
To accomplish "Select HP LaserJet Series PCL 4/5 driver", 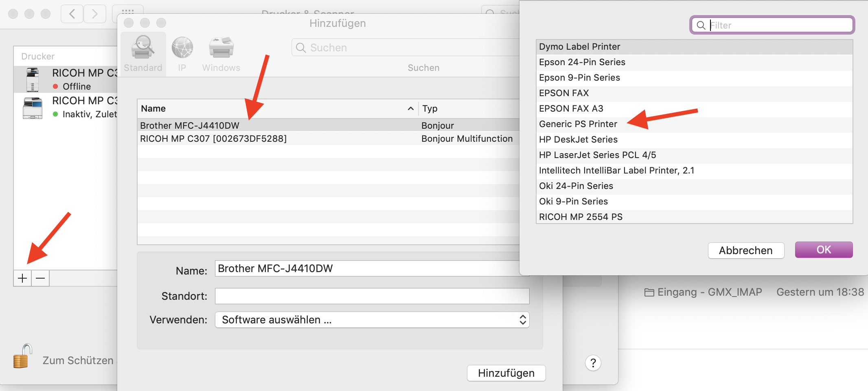I will [x=695, y=155].
